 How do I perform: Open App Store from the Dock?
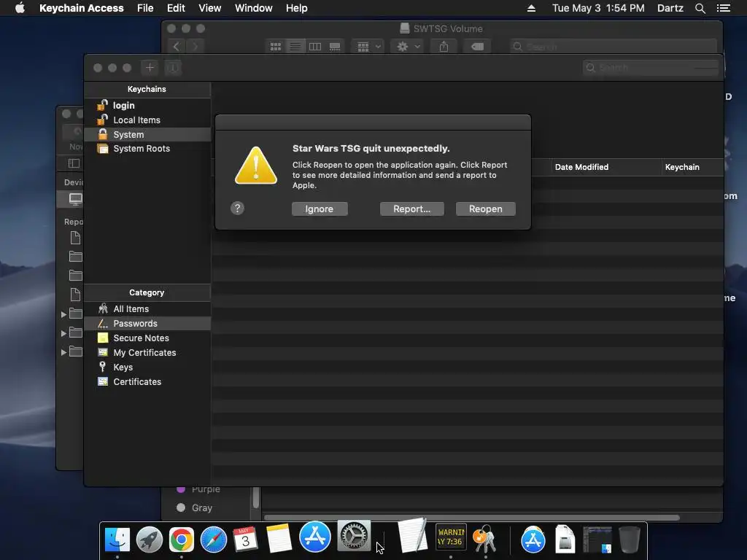[315, 537]
